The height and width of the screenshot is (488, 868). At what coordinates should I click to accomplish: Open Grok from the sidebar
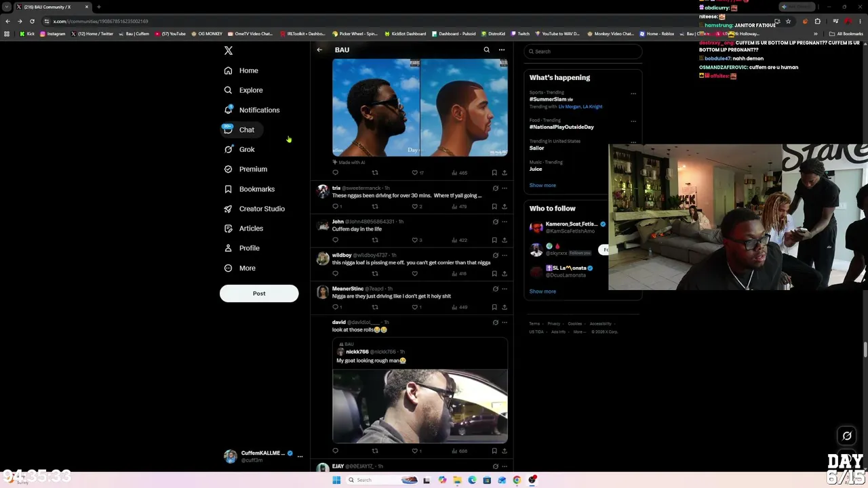pos(239,149)
